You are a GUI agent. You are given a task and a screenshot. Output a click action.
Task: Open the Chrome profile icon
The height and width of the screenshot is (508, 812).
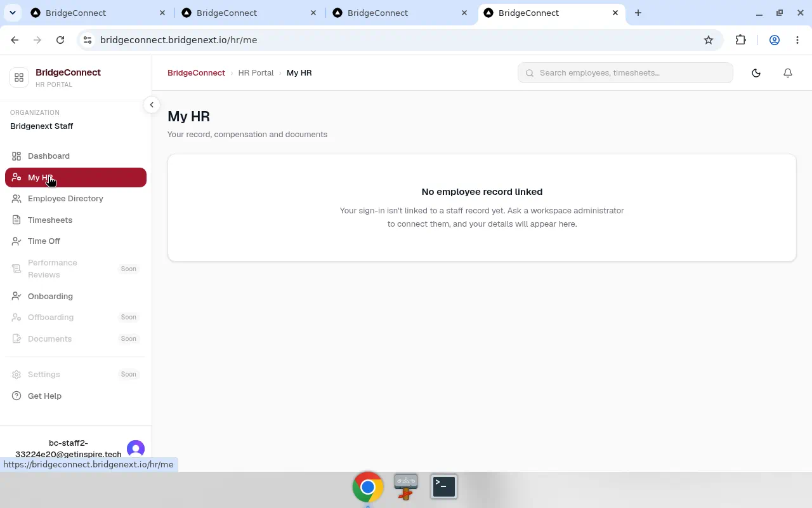click(775, 40)
